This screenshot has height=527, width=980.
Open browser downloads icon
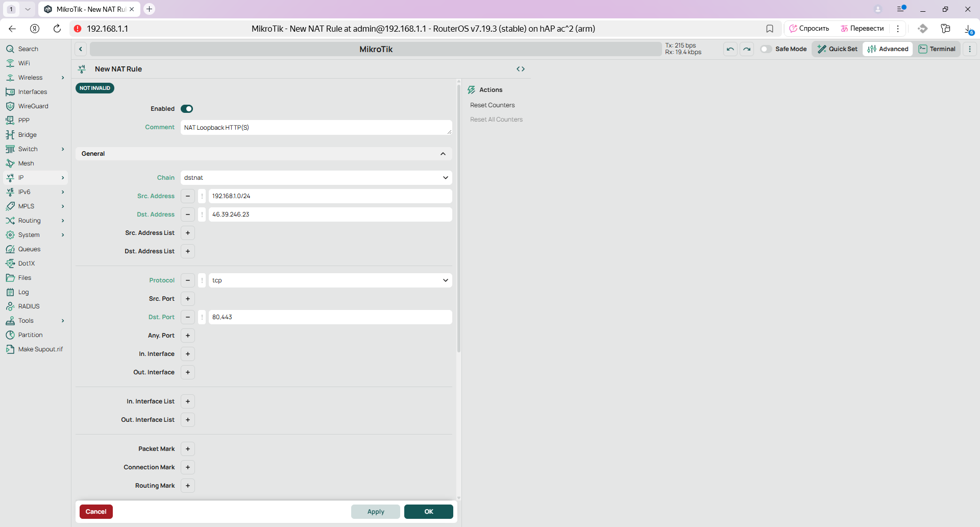tap(968, 29)
